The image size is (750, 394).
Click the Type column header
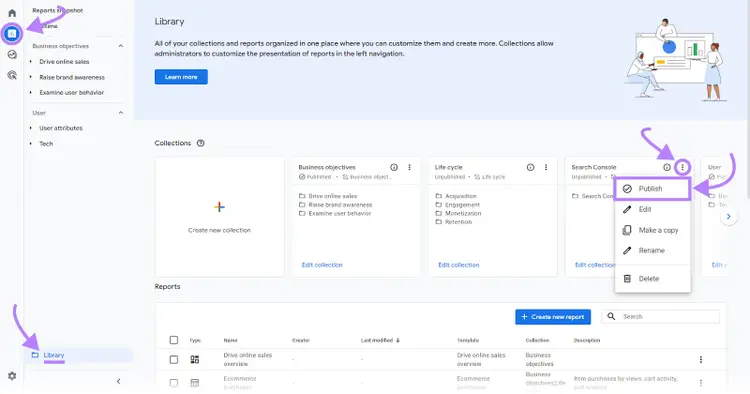(195, 340)
